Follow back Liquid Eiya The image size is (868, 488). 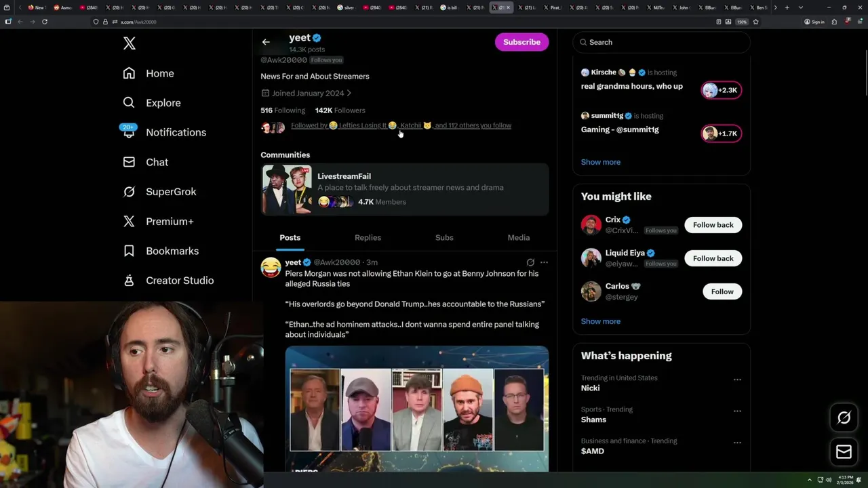pyautogui.click(x=713, y=258)
